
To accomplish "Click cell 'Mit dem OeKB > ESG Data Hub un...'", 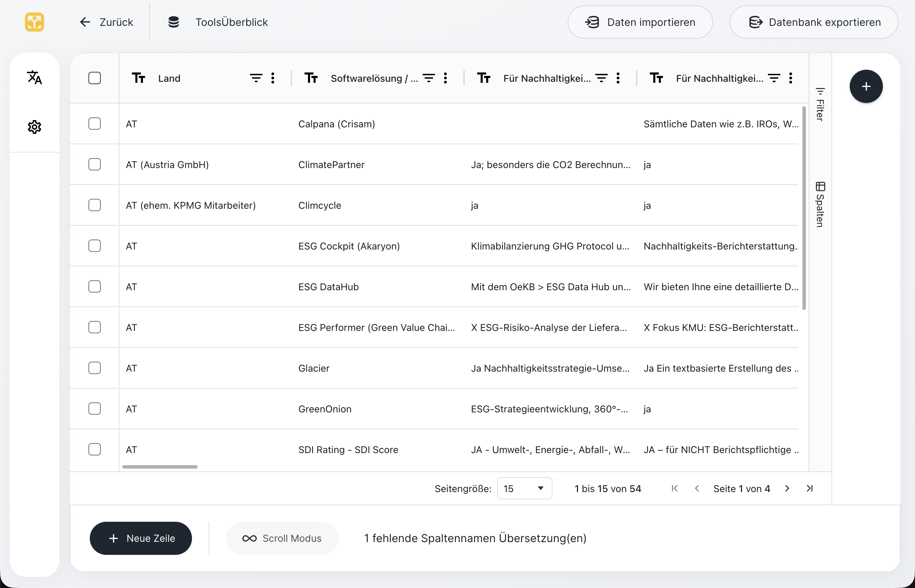I will 550,287.
